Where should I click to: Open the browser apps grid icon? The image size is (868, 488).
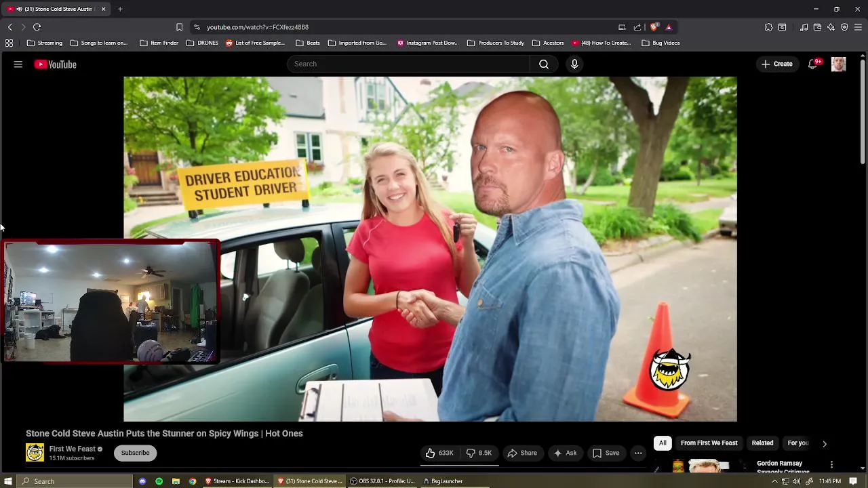tap(9, 43)
